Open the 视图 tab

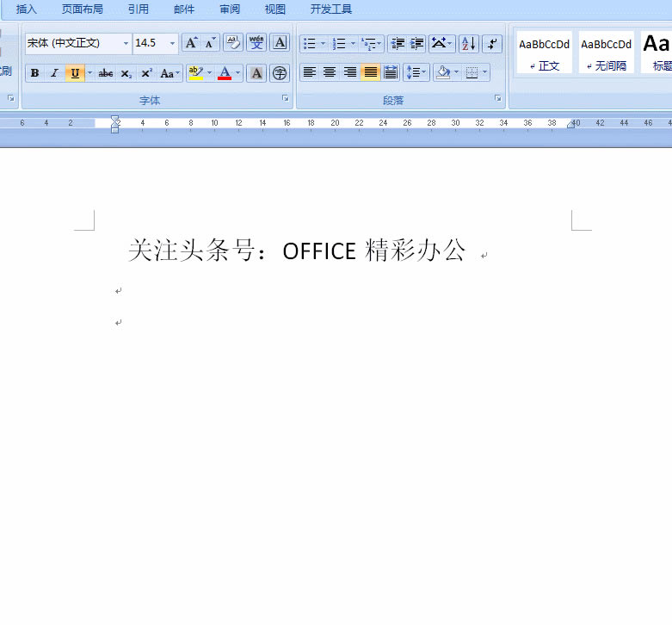[x=274, y=9]
